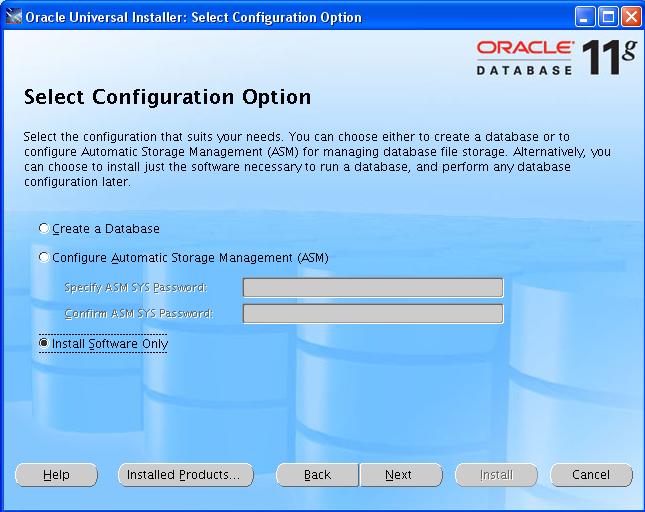The height and width of the screenshot is (512, 645).
Task: Select the Create a Database option
Action: (x=44, y=229)
